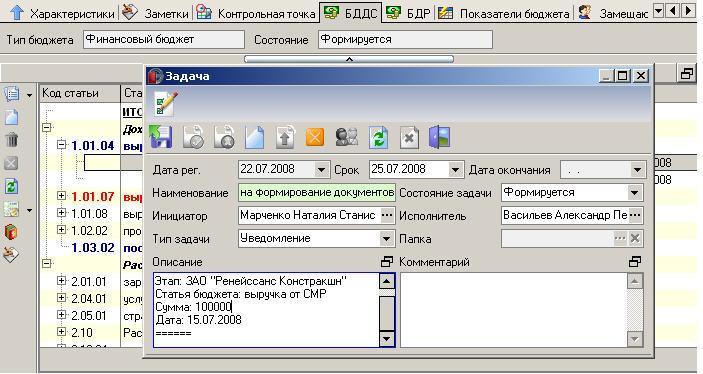Click the checklist with pencil icon
Image resolution: width=703 pixels, height=374 pixels.
coord(165,104)
